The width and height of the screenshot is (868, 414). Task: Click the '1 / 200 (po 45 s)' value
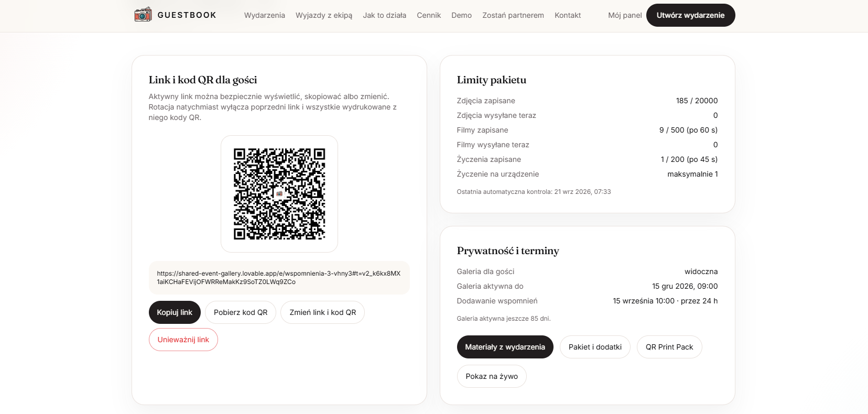(x=689, y=159)
